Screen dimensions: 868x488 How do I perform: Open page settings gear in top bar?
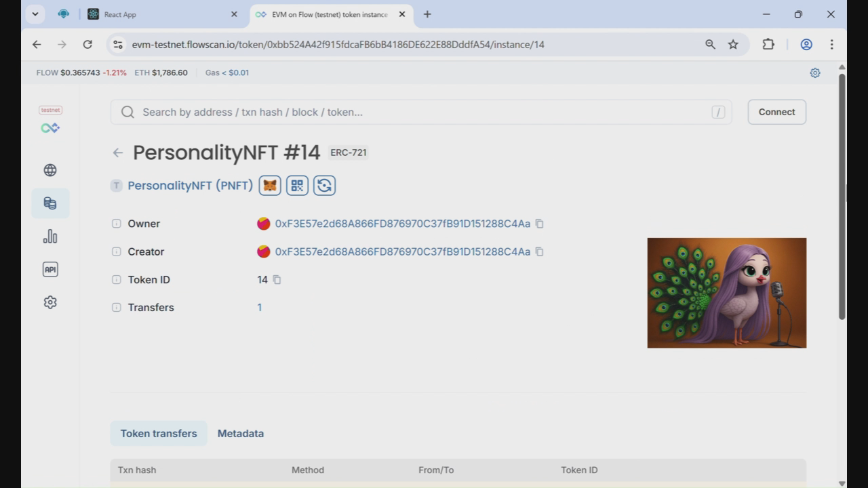815,73
